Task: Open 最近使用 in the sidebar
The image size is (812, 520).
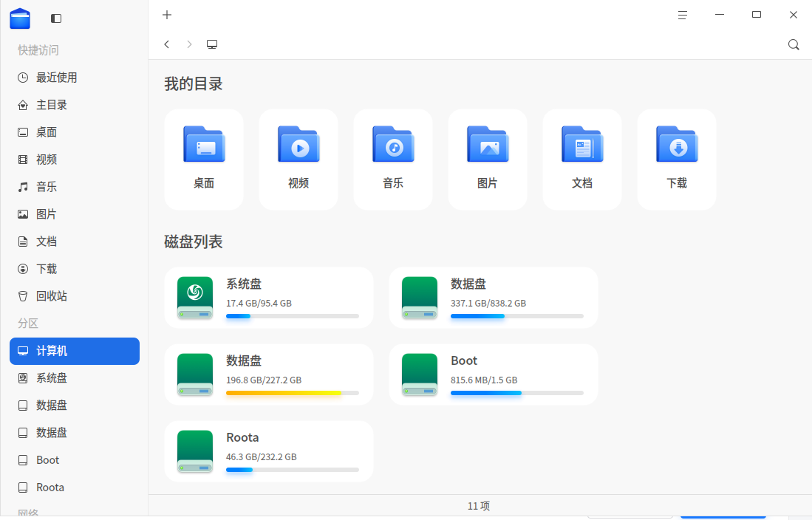Action: coord(75,78)
